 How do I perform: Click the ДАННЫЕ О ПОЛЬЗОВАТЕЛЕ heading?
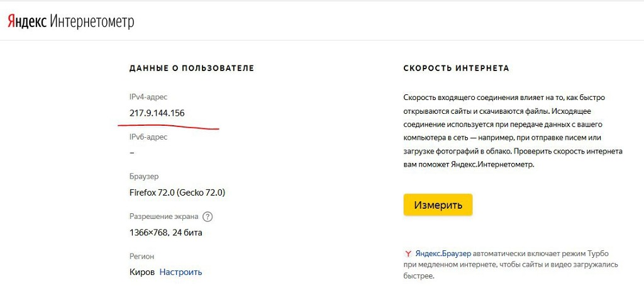pos(191,68)
